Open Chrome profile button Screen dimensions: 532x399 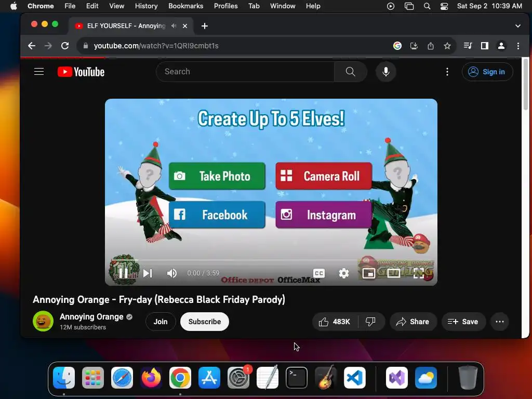[x=501, y=46]
